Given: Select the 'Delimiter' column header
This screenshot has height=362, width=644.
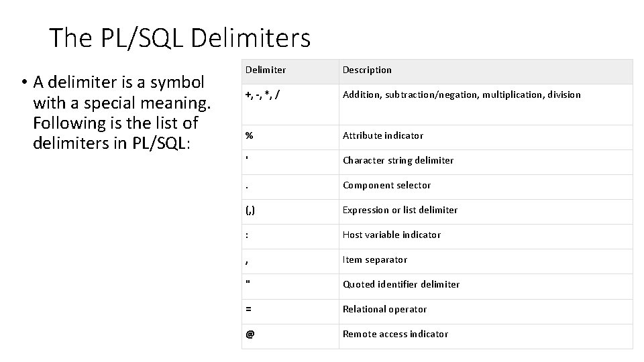Looking at the screenshot, I should coord(266,70).
